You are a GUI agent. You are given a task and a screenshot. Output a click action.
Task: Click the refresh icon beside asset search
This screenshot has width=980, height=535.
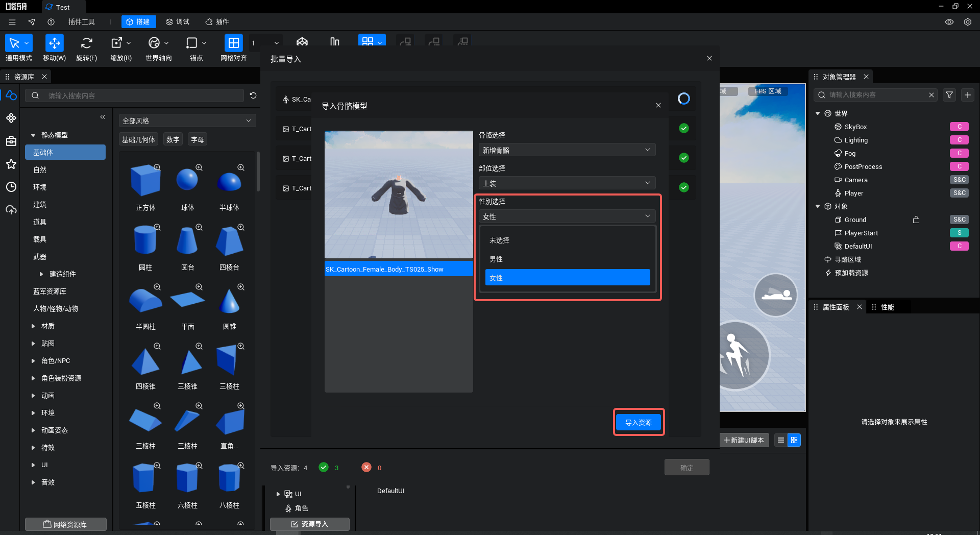(253, 95)
